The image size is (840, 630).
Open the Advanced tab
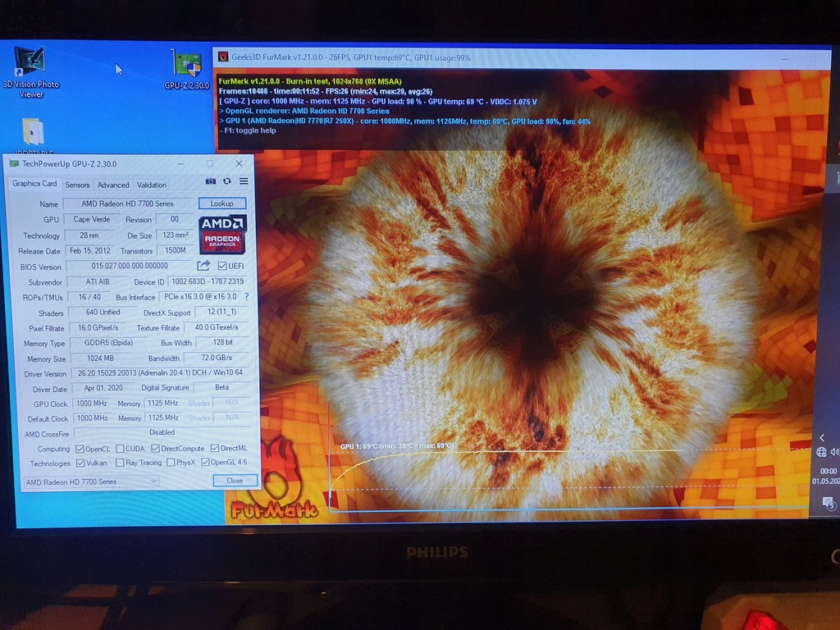click(113, 185)
